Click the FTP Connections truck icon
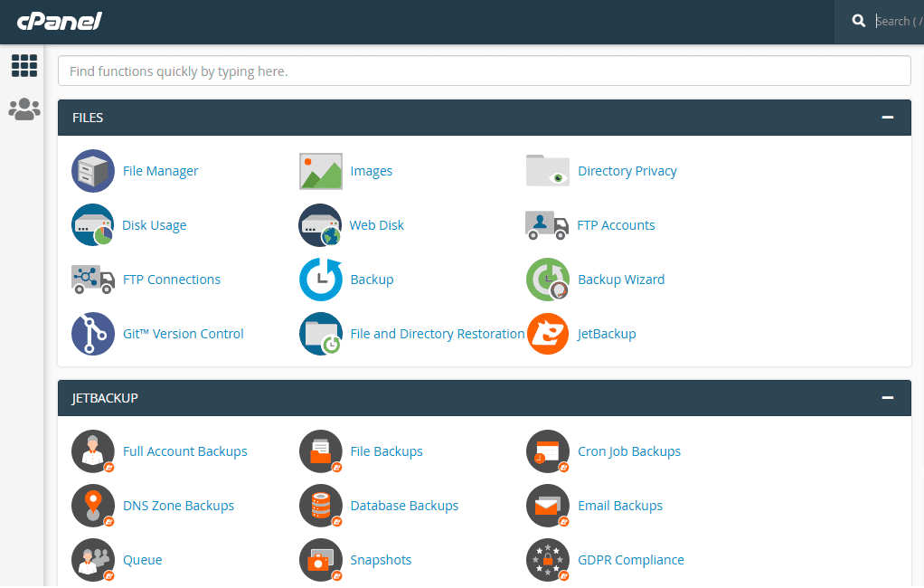This screenshot has height=588, width=924. tap(93, 280)
